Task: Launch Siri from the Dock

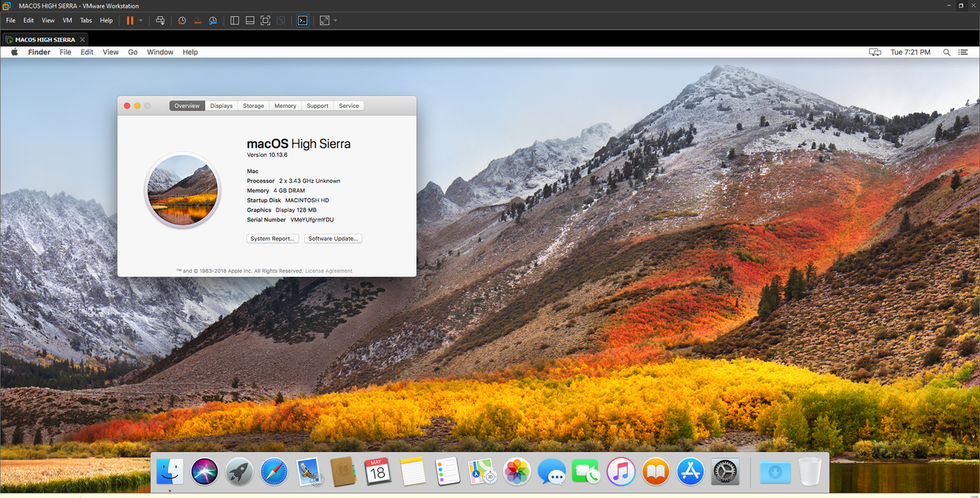Action: pyautogui.click(x=204, y=471)
